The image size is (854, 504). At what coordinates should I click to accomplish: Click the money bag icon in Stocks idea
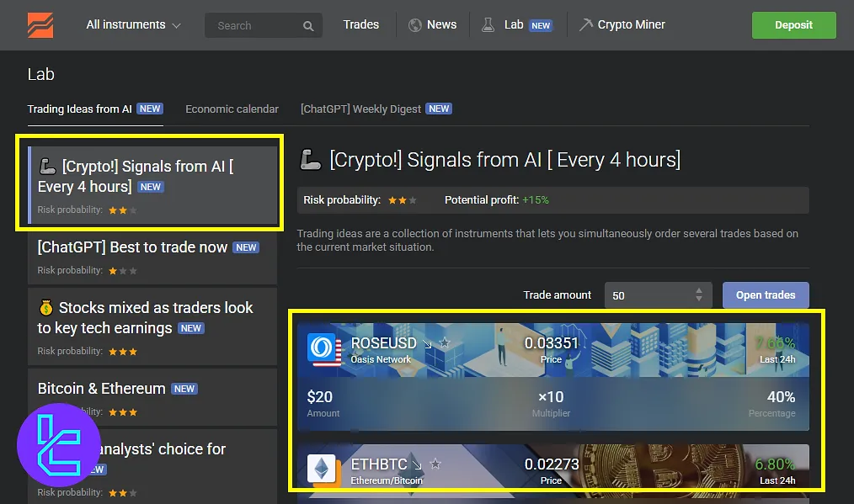pyautogui.click(x=45, y=307)
